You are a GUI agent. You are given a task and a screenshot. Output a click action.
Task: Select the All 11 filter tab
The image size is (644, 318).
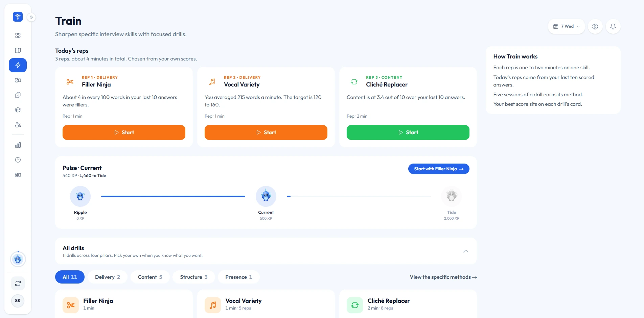(x=70, y=277)
